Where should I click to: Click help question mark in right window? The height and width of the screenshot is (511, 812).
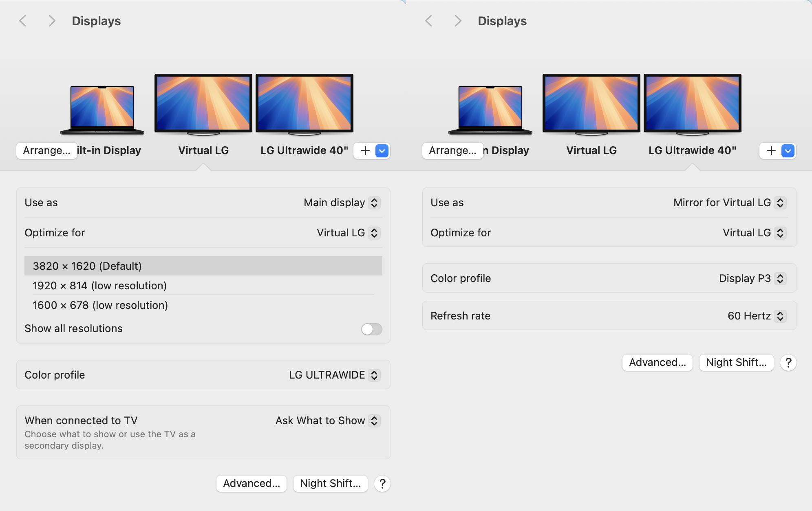[788, 363]
